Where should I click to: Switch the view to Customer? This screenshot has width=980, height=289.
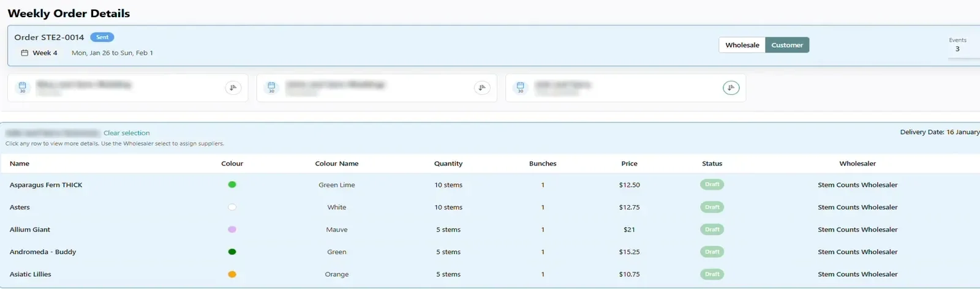(x=787, y=45)
